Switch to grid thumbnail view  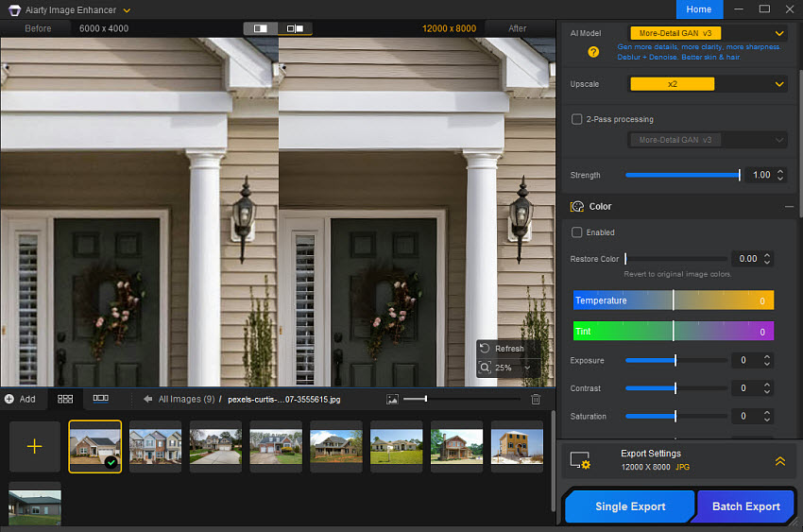pyautogui.click(x=65, y=399)
